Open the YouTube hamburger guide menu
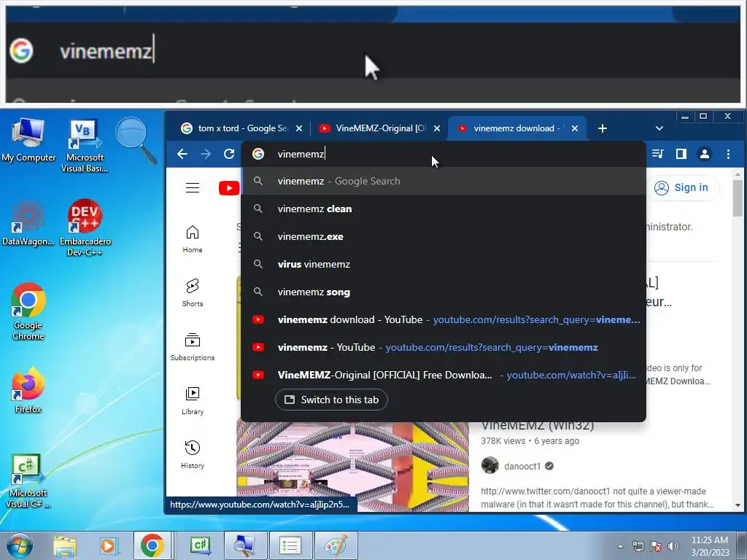The height and width of the screenshot is (560, 747). pyautogui.click(x=193, y=187)
